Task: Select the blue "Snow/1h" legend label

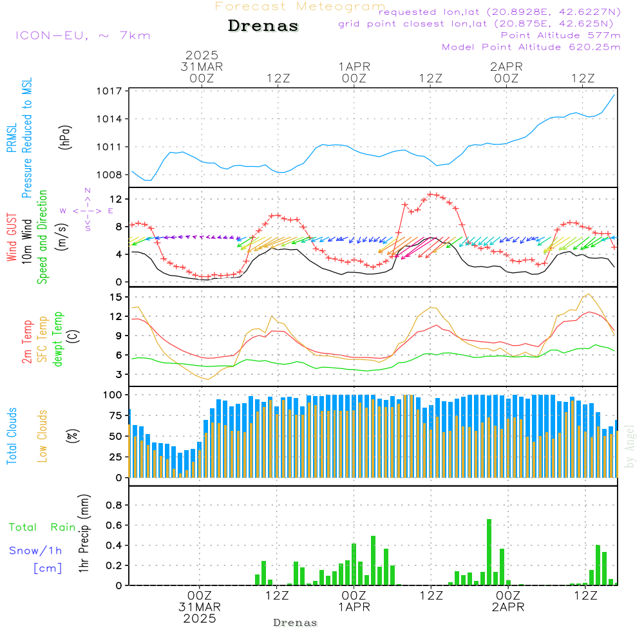Action: coord(35,551)
